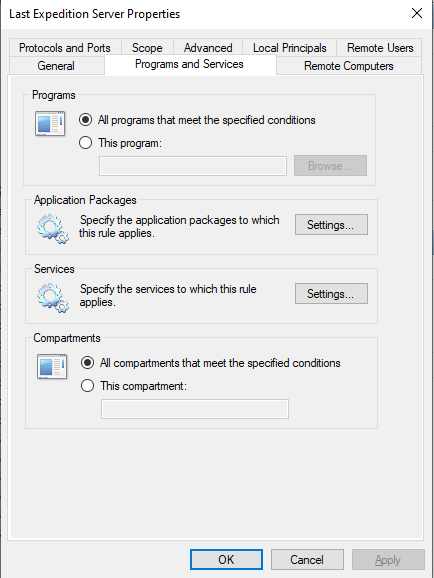Viewport: 434px width, 578px height.
Task: Open the Scope tab
Action: click(147, 48)
